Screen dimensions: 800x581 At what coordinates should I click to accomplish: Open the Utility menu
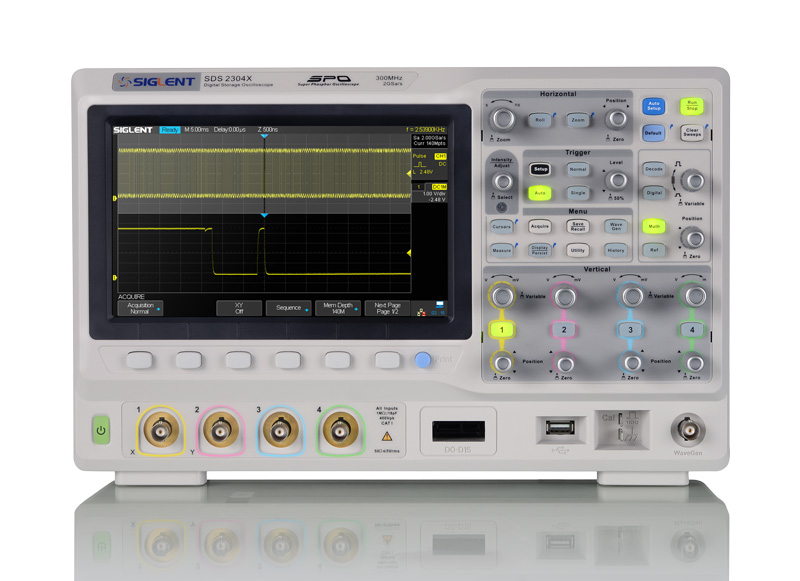[x=577, y=250]
